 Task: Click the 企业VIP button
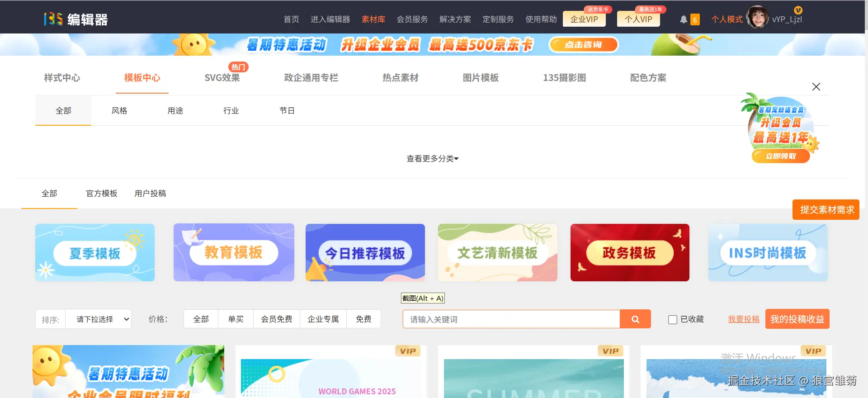584,19
